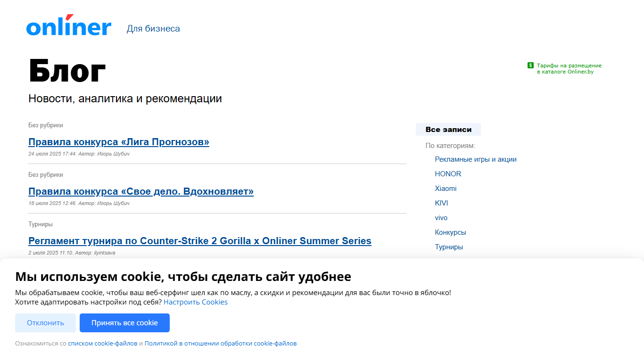Open "Настроить Cookies" settings link
Screen dimensions: 644x362
[x=196, y=302]
